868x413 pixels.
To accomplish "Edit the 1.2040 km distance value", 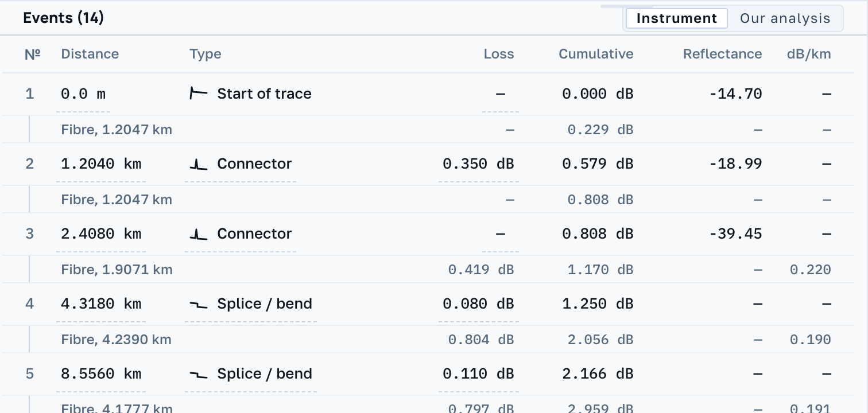I will (x=101, y=164).
